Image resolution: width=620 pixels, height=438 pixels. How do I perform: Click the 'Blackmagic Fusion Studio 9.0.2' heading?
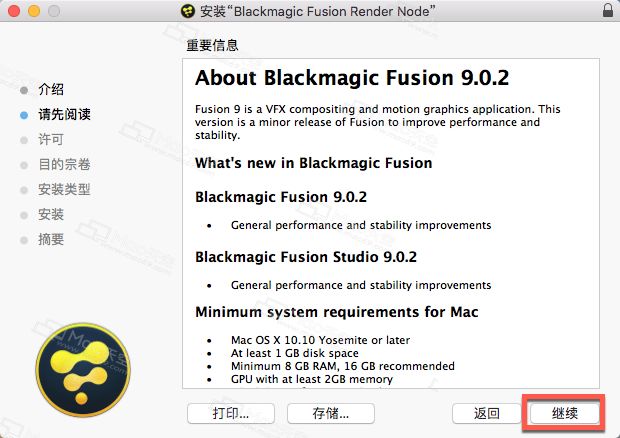click(306, 257)
